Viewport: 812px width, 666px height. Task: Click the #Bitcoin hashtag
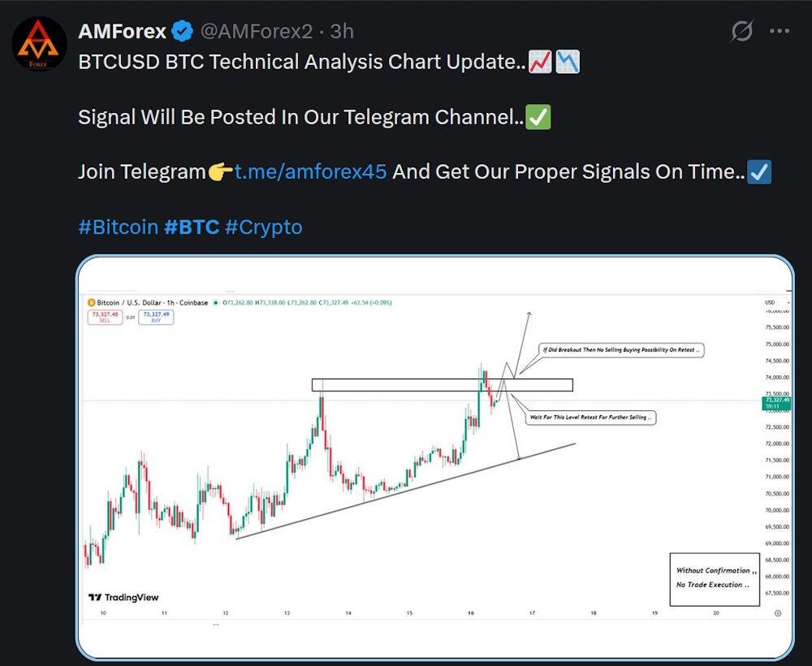[118, 227]
